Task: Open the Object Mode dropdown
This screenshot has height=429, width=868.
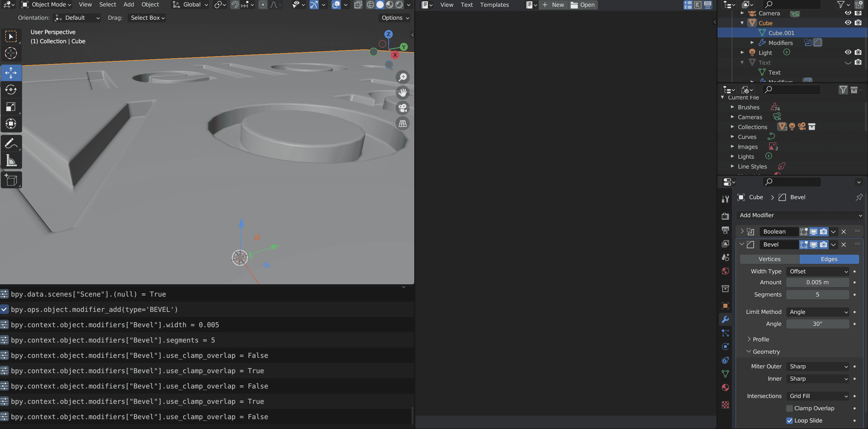Action: 46,5
